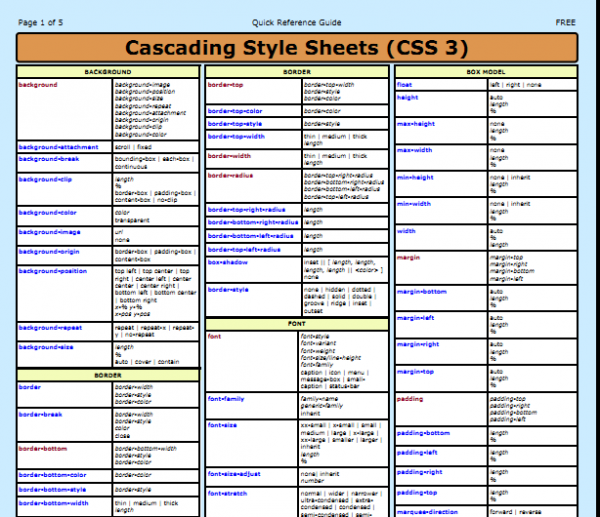This screenshot has height=517, width=600.
Task: Click the 'border-bottom-right-radius' property name
Action: pyautogui.click(x=253, y=222)
